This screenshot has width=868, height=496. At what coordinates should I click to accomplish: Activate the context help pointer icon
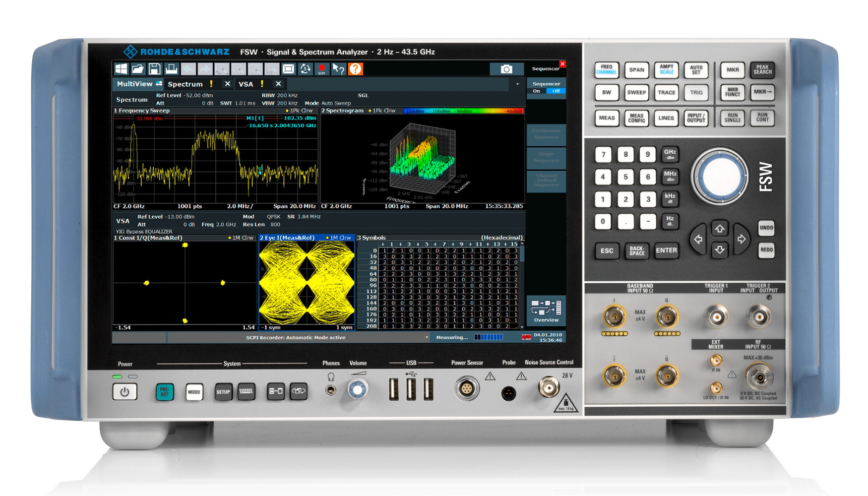(x=339, y=69)
